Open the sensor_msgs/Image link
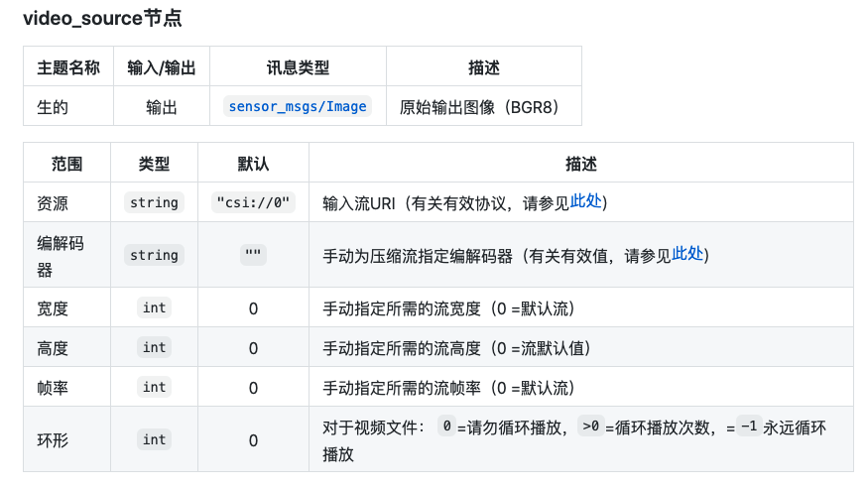Screen dimensions: 868x488 pyautogui.click(x=298, y=106)
